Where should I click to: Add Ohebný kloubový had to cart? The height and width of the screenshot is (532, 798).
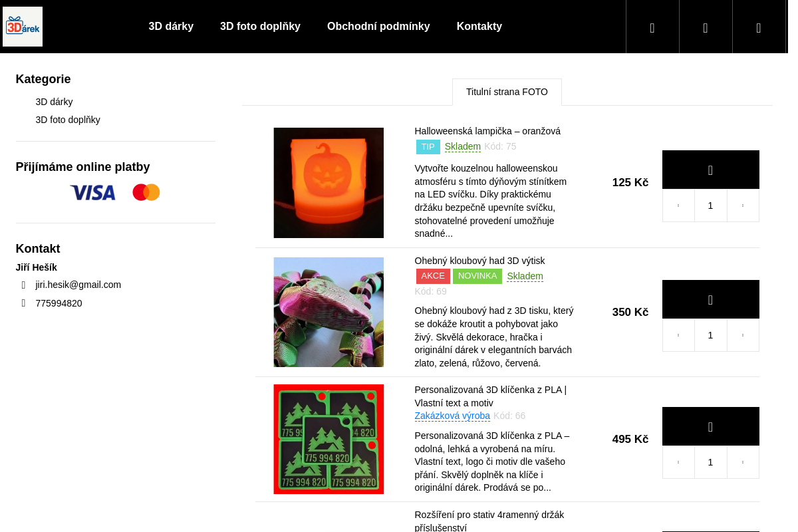710,300
